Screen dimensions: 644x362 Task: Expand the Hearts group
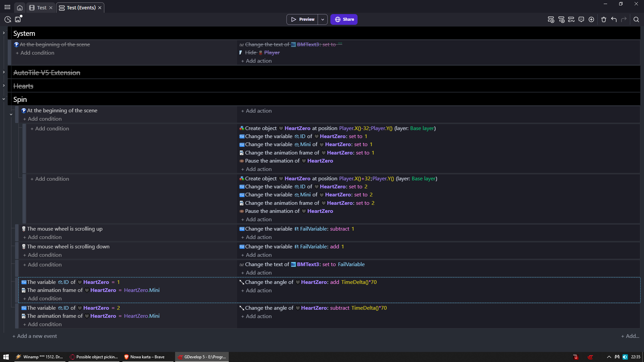4,85
